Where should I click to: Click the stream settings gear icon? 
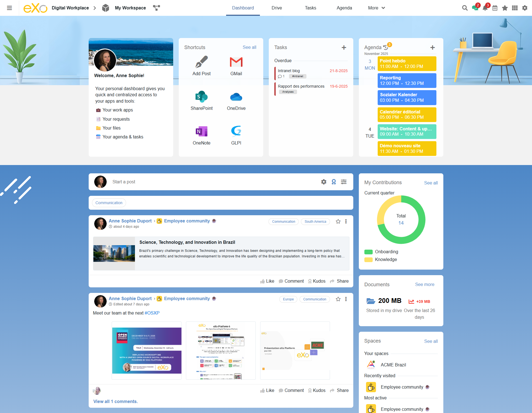324,182
